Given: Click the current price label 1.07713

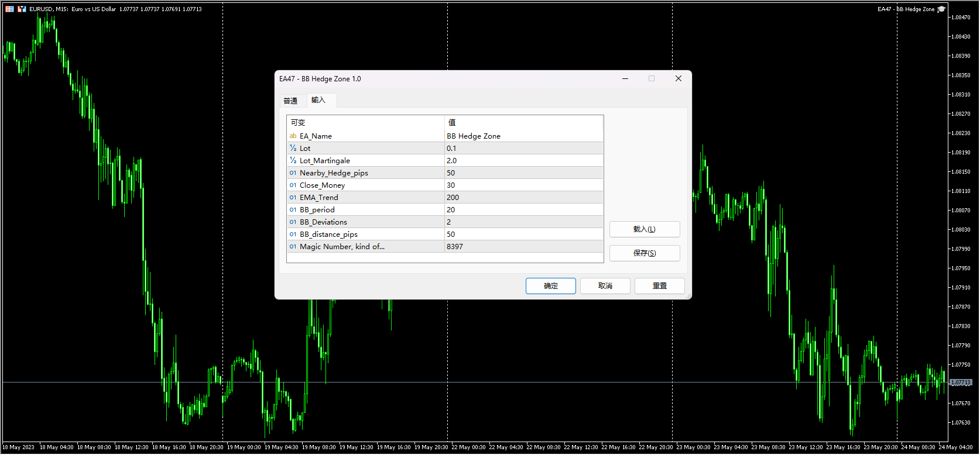Looking at the screenshot, I should point(960,382).
